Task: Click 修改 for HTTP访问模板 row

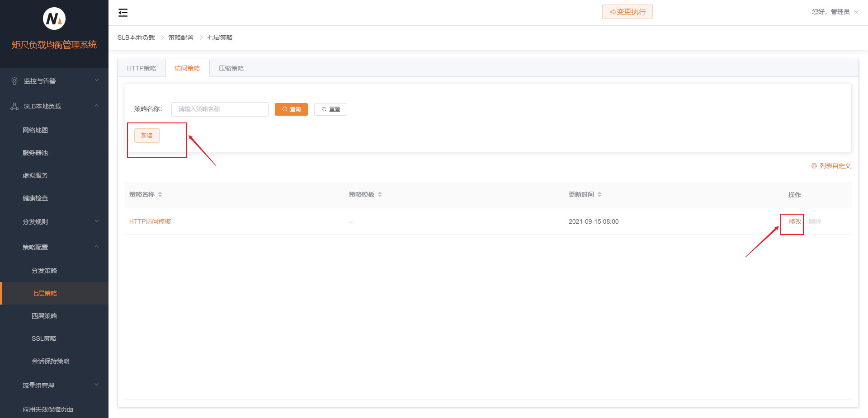Action: 794,221
